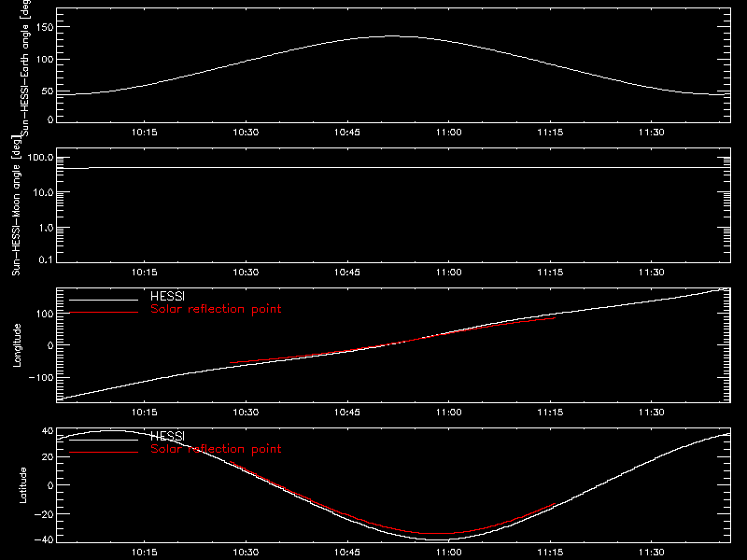747x560 pixels.
Task: Click the peak of the Earth angle curve
Action: pyautogui.click(x=391, y=35)
